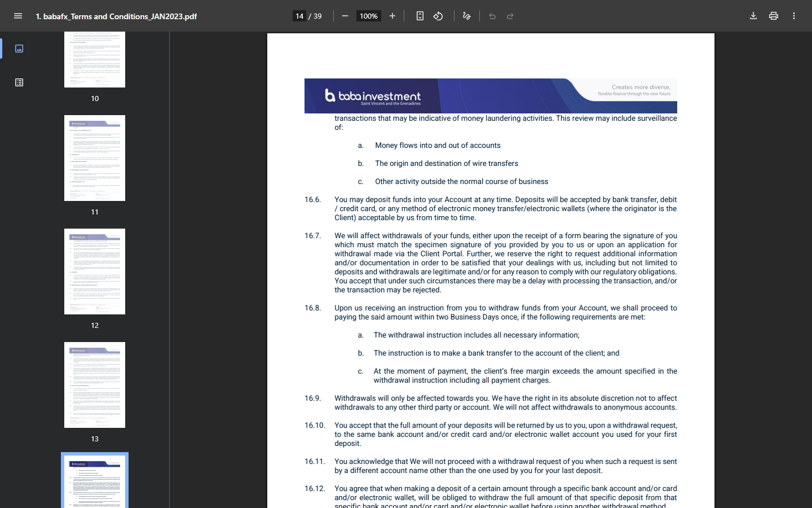Open page 11 thumbnail
Image resolution: width=812 pixels, height=508 pixels.
point(95,158)
